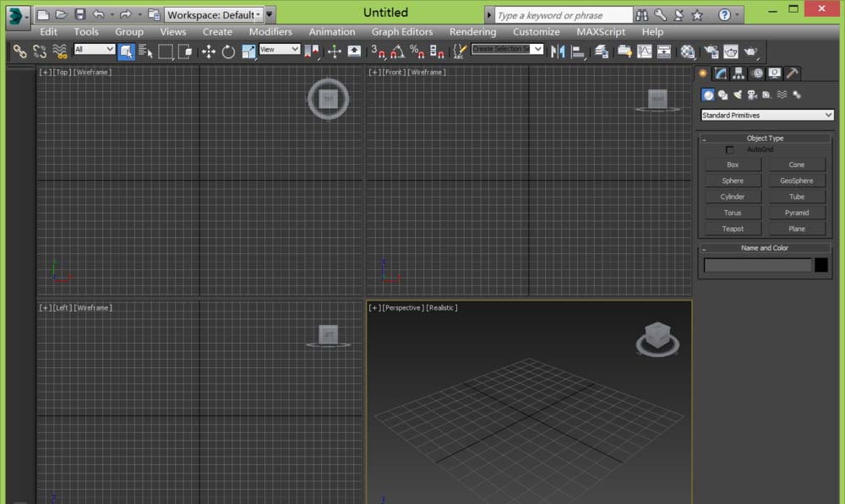The image size is (845, 504).
Task: Click the Use Pivot Point Center icon
Action: (312, 51)
